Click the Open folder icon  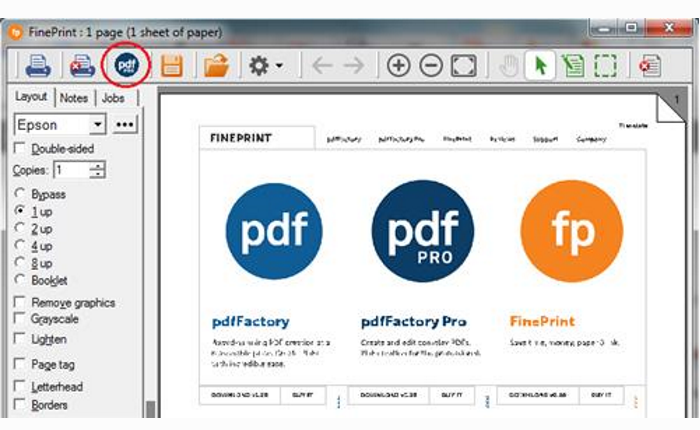(x=217, y=66)
